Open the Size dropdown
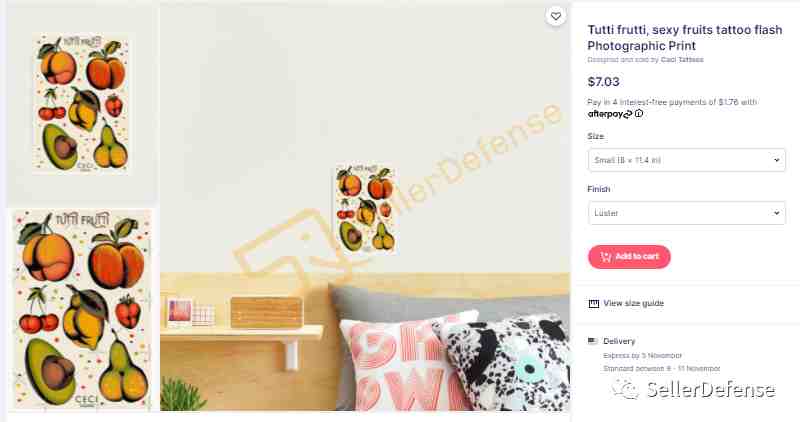This screenshot has height=422, width=800. pos(686,160)
